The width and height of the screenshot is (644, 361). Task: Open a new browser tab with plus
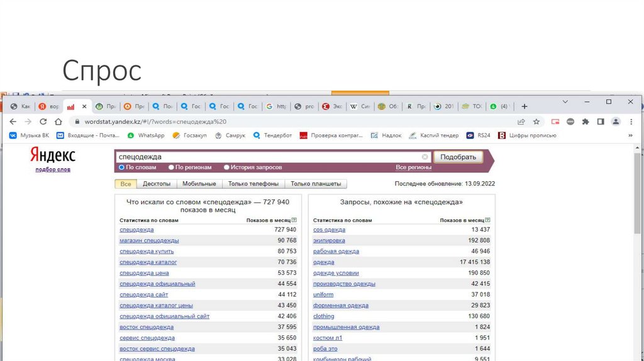pos(525,106)
